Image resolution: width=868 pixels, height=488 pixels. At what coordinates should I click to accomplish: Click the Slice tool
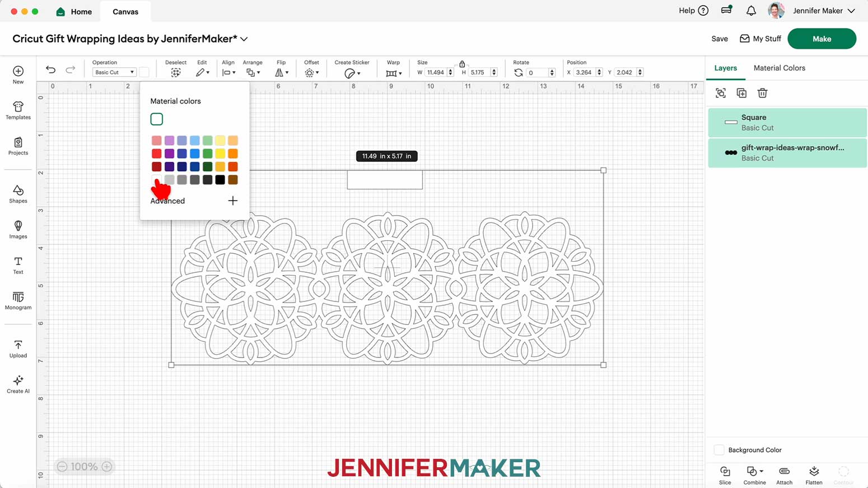coord(725,475)
